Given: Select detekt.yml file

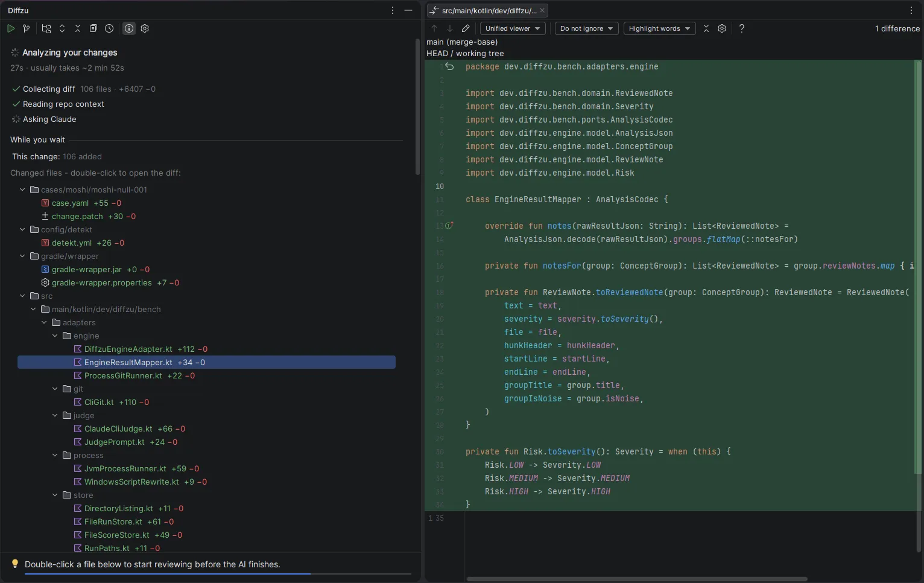Looking at the screenshot, I should pos(72,243).
